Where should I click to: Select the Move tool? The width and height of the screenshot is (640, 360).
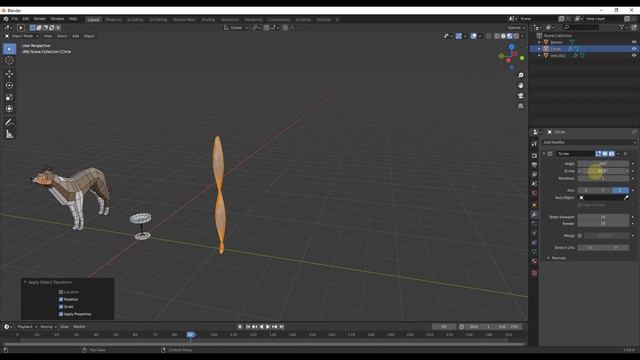[9, 74]
